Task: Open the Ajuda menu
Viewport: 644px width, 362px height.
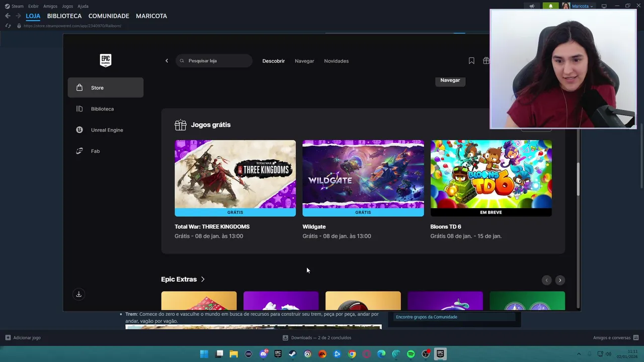Action: pos(83,6)
